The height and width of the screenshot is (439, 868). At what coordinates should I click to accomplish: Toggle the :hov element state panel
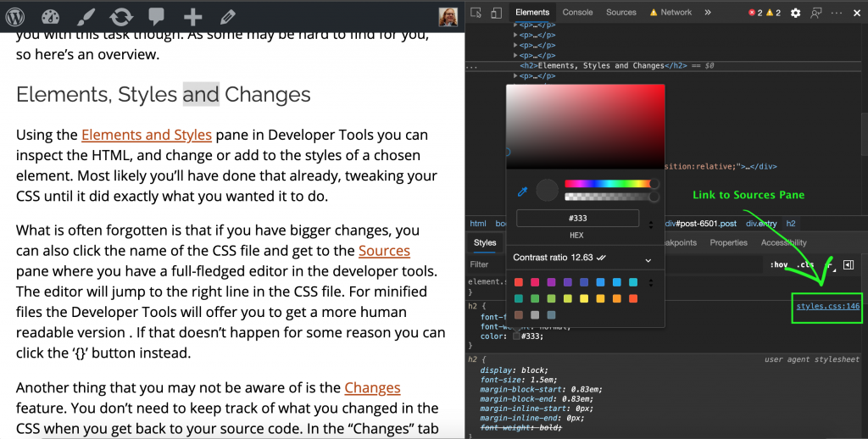pyautogui.click(x=778, y=264)
